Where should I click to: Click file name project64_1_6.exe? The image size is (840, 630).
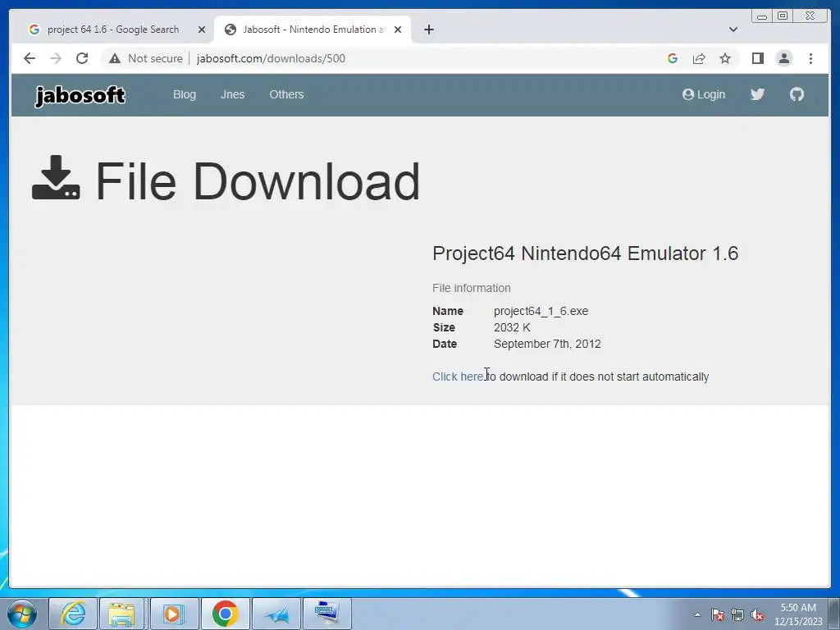541,311
